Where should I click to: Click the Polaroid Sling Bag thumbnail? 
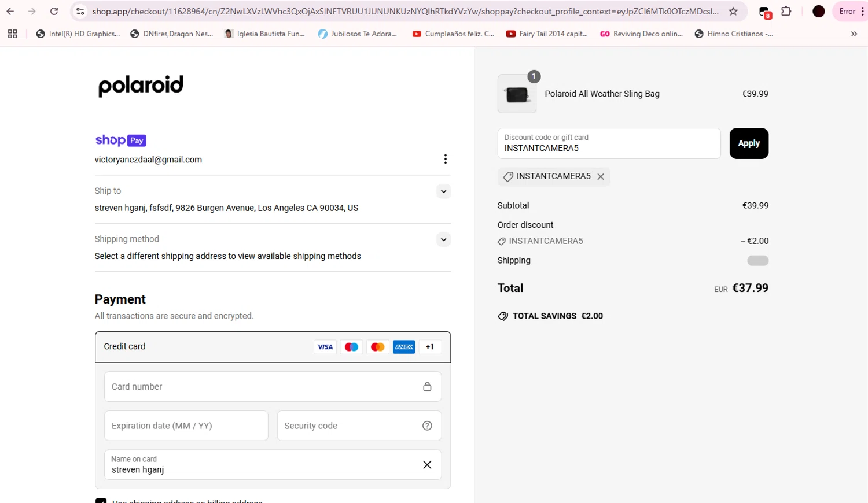coord(517,94)
